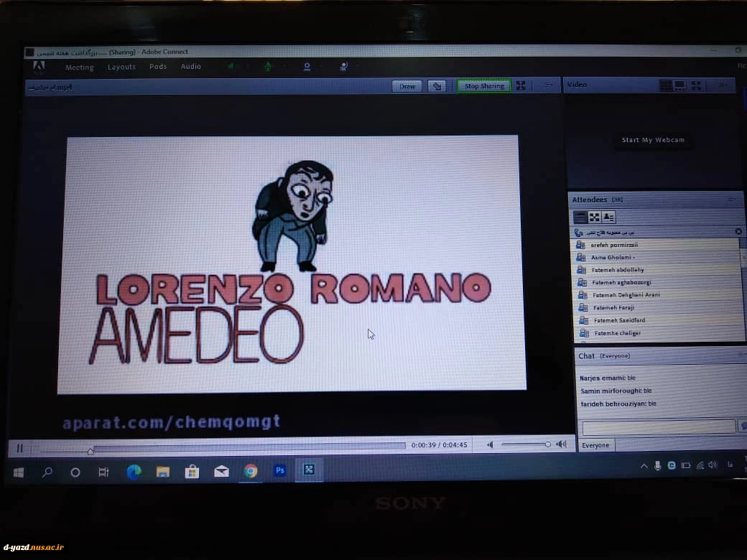This screenshot has width=747, height=560.
Task: Click Samin mirforought chat message
Action: point(616,391)
